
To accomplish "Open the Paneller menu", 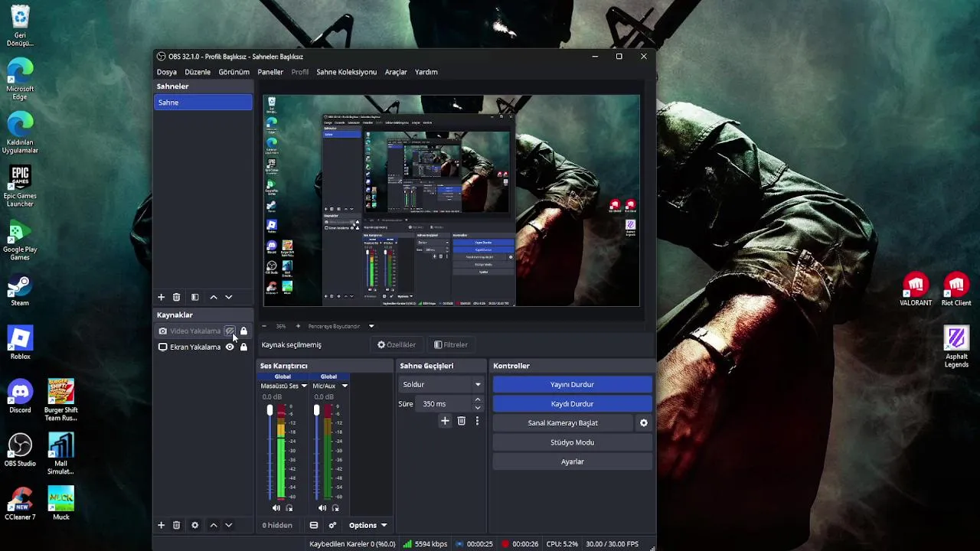I will pos(270,72).
